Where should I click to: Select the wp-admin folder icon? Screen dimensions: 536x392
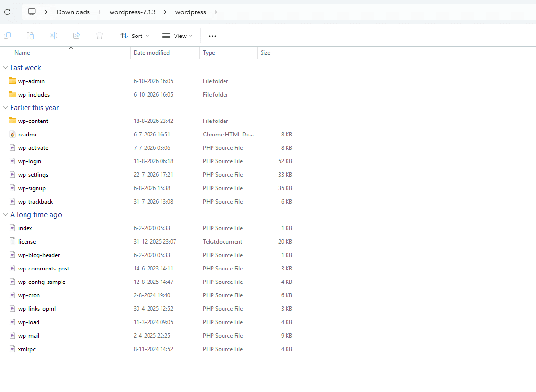(12, 81)
